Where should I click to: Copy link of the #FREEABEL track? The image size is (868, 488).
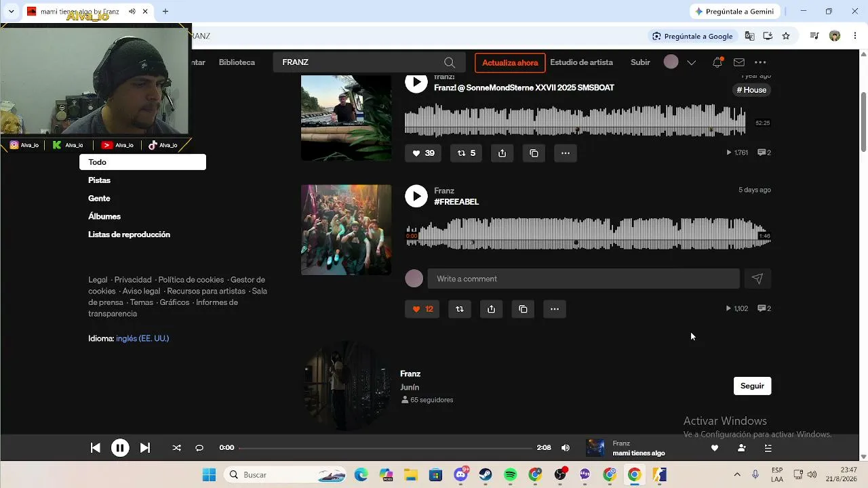(x=523, y=309)
